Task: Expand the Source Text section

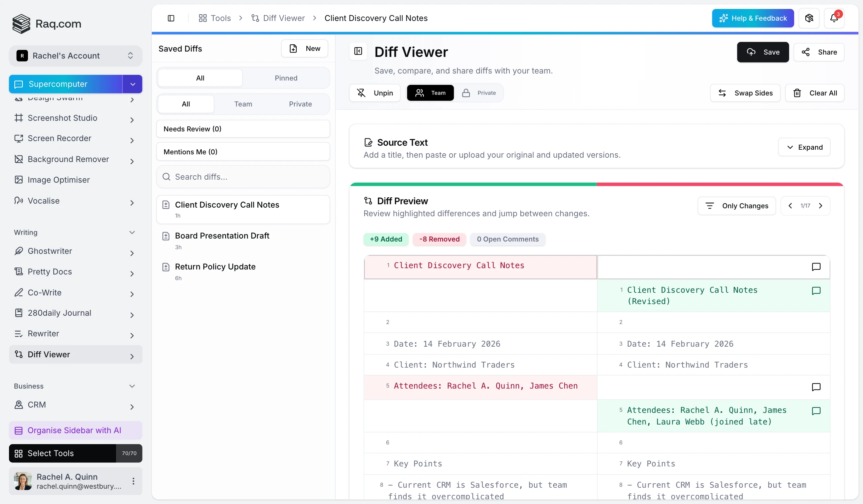Action: click(804, 147)
